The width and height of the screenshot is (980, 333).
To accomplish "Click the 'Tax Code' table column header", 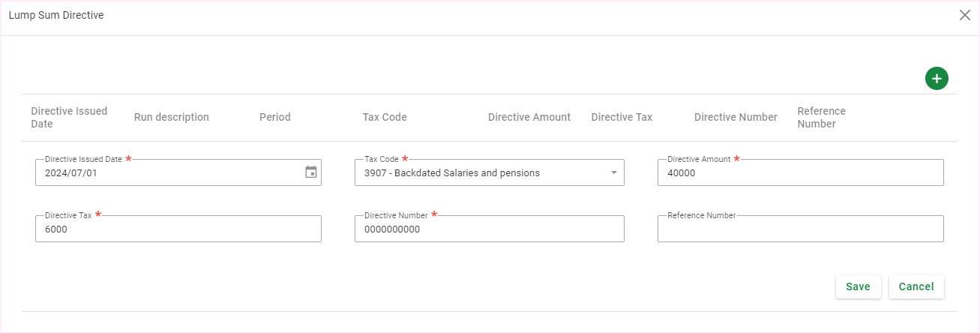I will click(x=385, y=117).
